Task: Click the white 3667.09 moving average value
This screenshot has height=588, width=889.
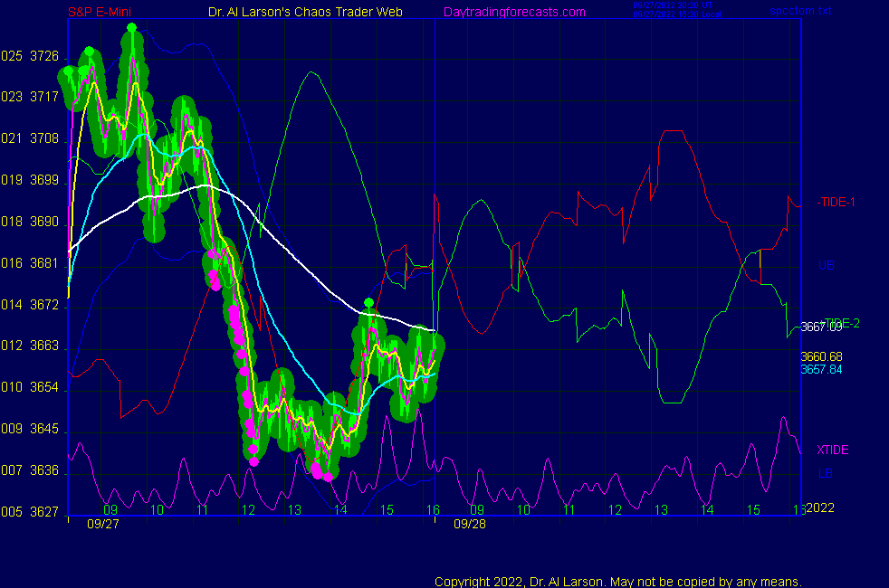Action: 821,327
